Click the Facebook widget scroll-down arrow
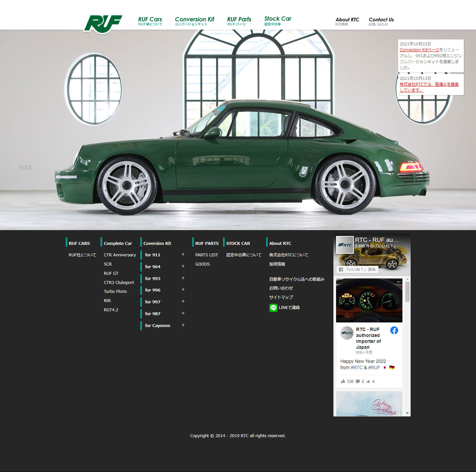The height and width of the screenshot is (472, 476). point(408,413)
